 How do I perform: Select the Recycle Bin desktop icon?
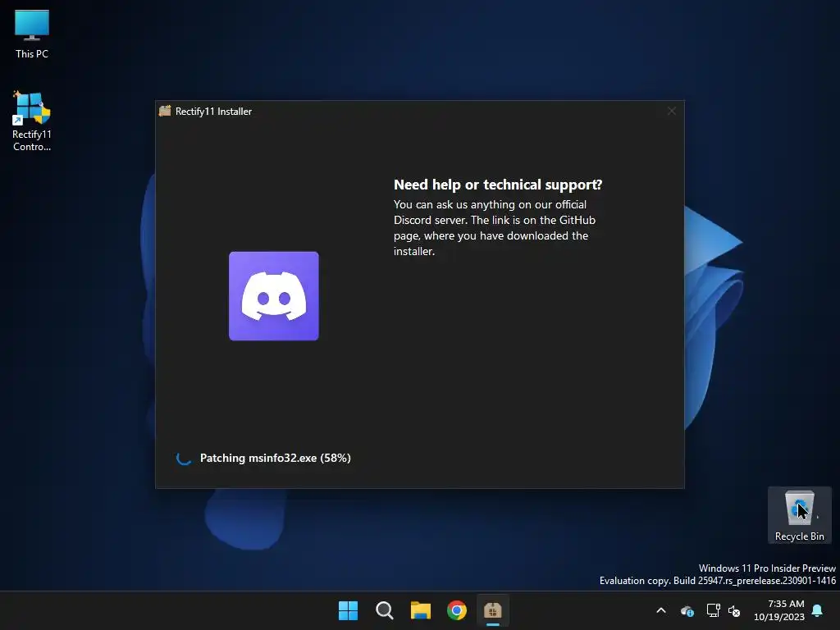pyautogui.click(x=799, y=515)
